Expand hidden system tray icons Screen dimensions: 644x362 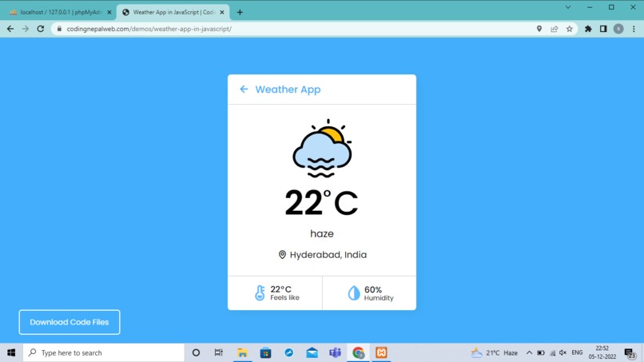pos(529,352)
